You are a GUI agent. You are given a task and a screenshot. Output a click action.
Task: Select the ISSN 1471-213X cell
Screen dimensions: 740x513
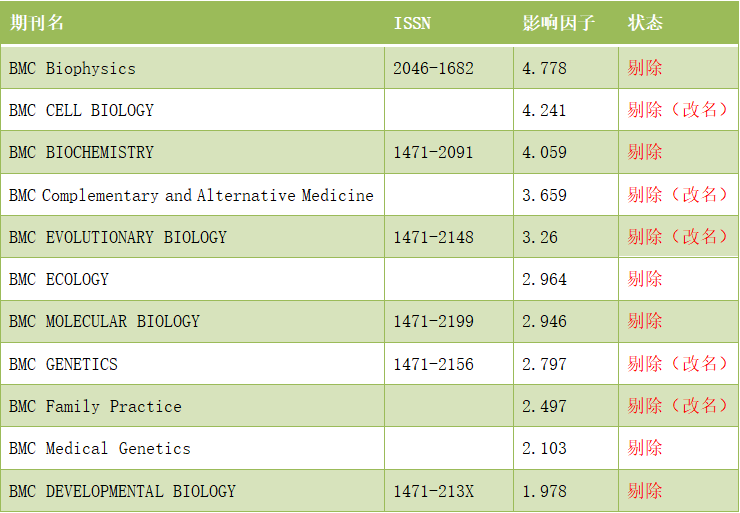click(x=433, y=492)
